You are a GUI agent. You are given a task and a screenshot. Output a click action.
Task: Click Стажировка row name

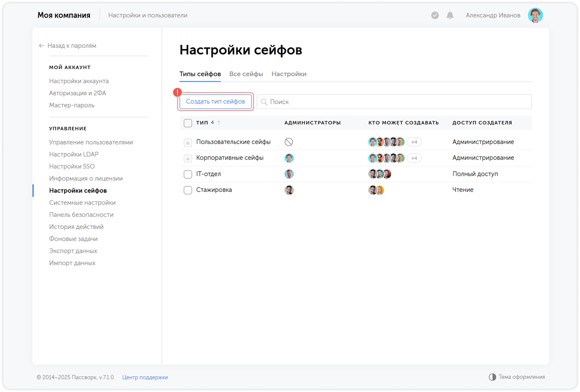click(214, 190)
